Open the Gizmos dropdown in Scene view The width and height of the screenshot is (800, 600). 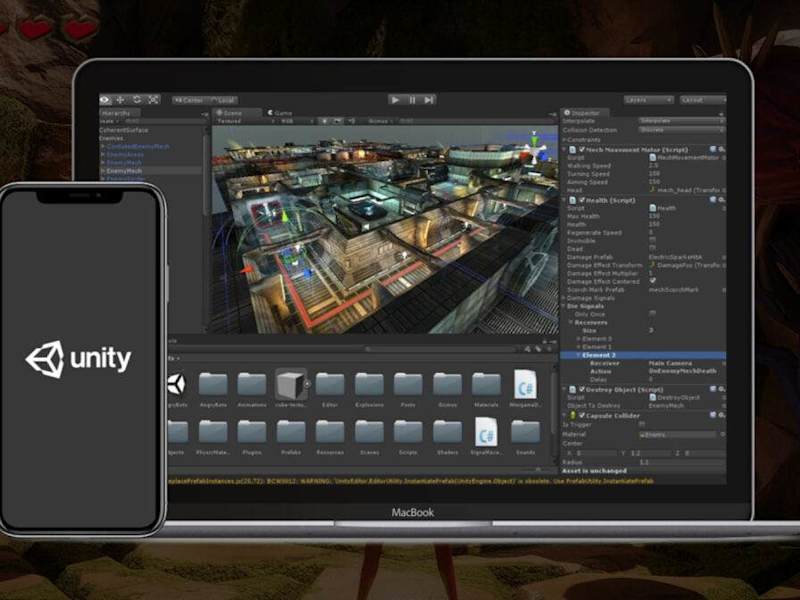381,121
